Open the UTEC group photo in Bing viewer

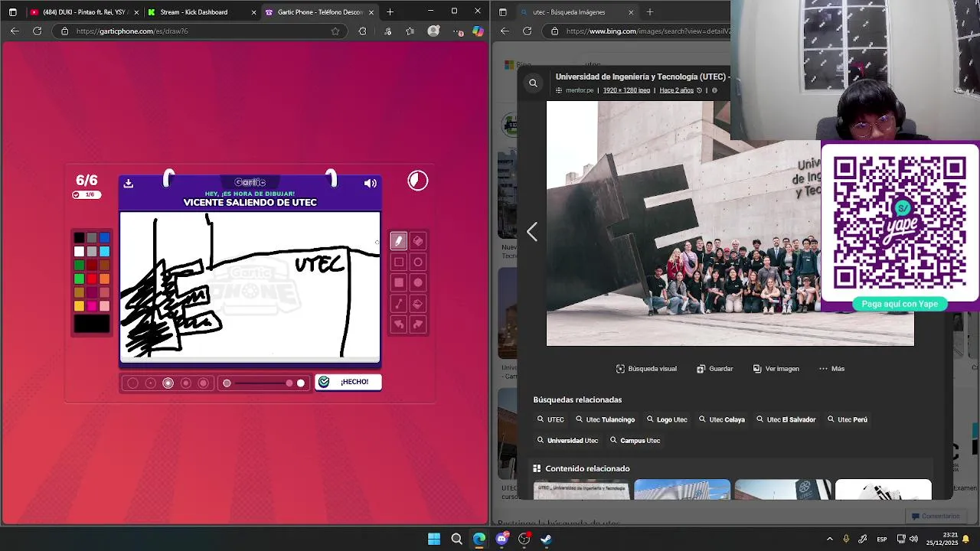pyautogui.click(x=730, y=223)
